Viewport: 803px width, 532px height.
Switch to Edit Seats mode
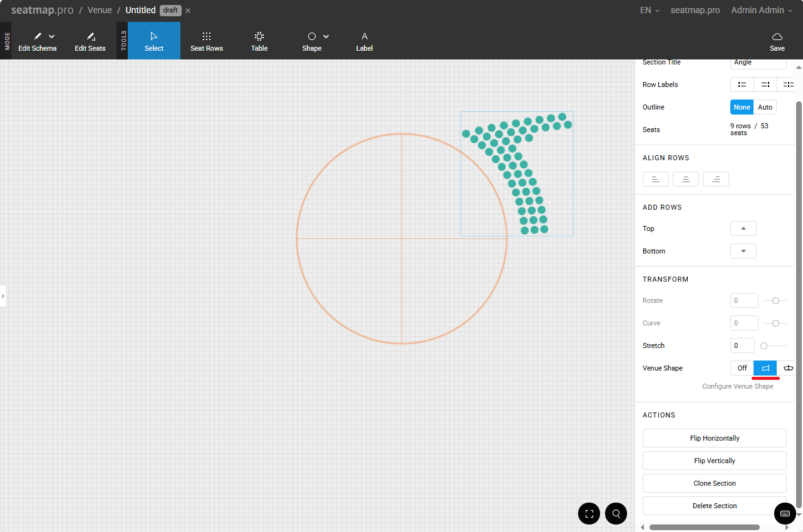pyautogui.click(x=90, y=41)
